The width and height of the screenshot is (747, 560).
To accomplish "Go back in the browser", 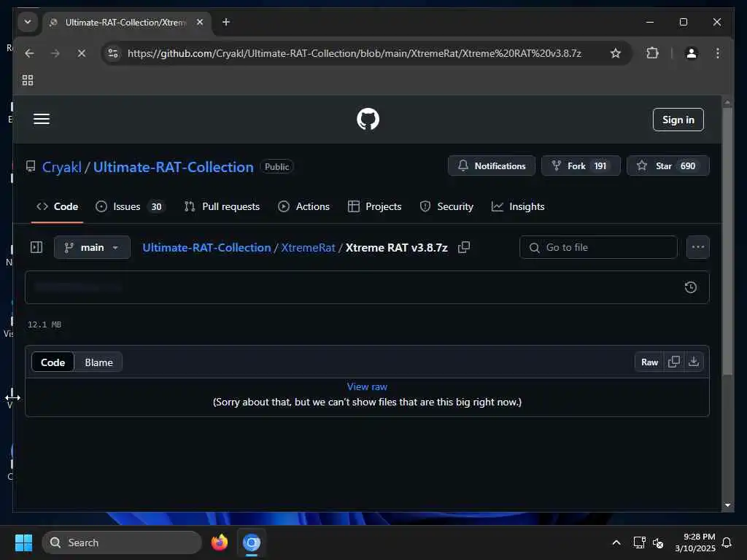I will coord(29,53).
